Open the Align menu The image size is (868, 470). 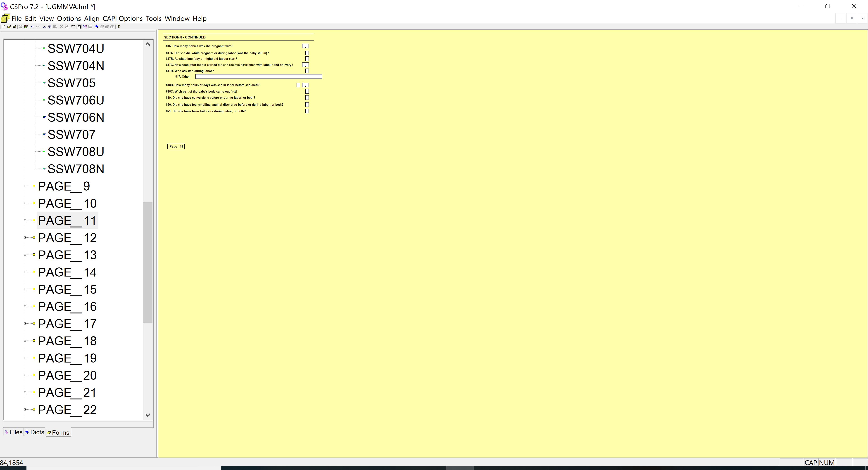[x=92, y=19]
